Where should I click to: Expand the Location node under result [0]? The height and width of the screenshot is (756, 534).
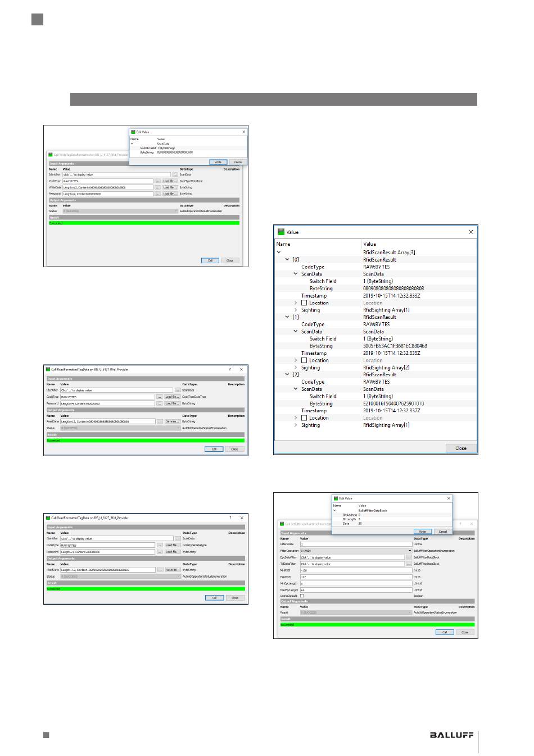click(x=296, y=303)
